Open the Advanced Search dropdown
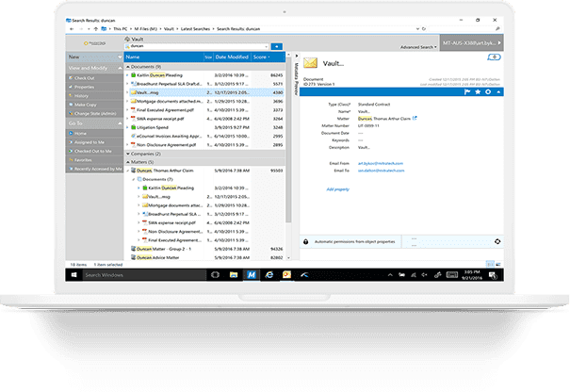This screenshot has height=392, width=570. [x=418, y=47]
